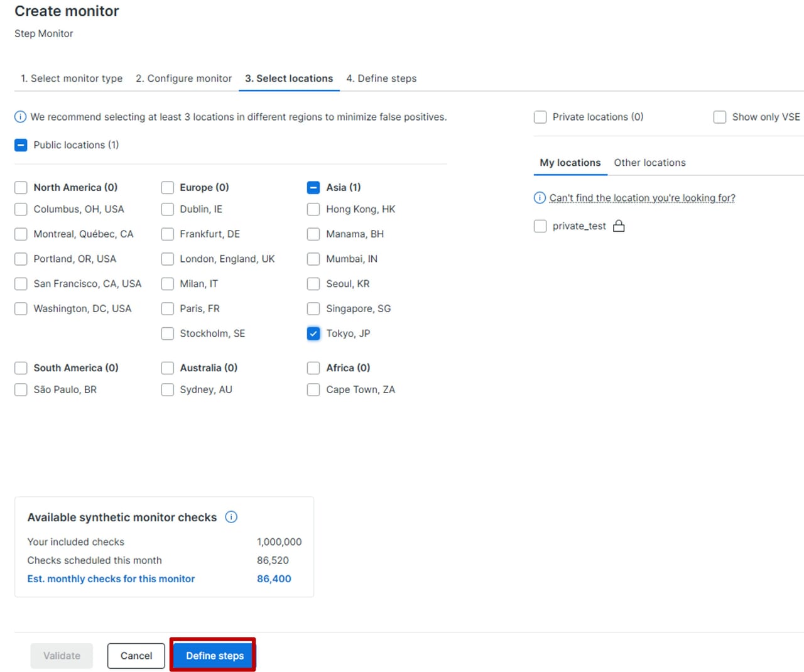Go to 2. Configure monitor tab
Image resolution: width=804 pixels, height=672 pixels.
pyautogui.click(x=183, y=79)
